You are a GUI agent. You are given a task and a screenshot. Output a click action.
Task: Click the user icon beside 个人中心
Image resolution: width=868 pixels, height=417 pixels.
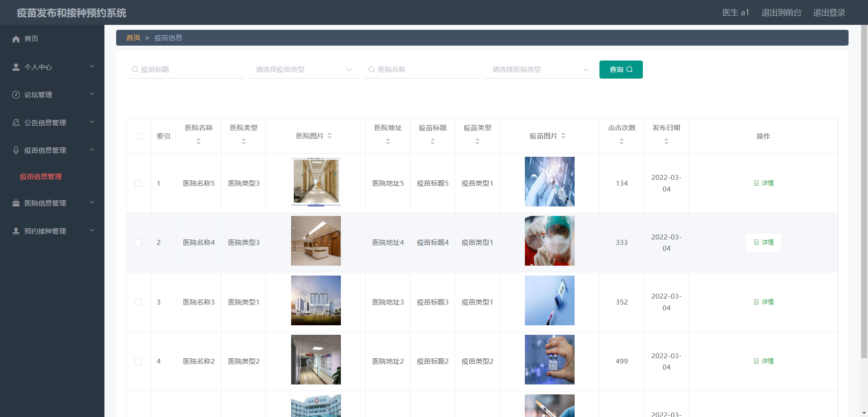click(16, 67)
